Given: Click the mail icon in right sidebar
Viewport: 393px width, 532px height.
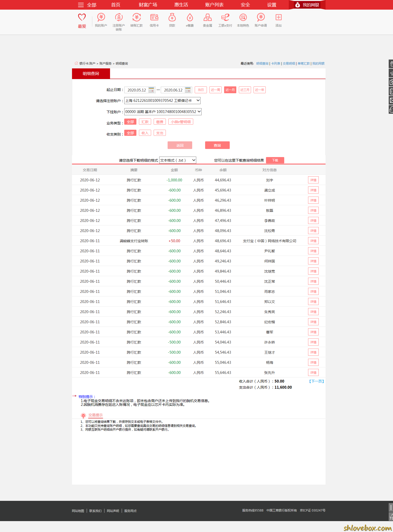Looking at the screenshot, I should point(391,100).
